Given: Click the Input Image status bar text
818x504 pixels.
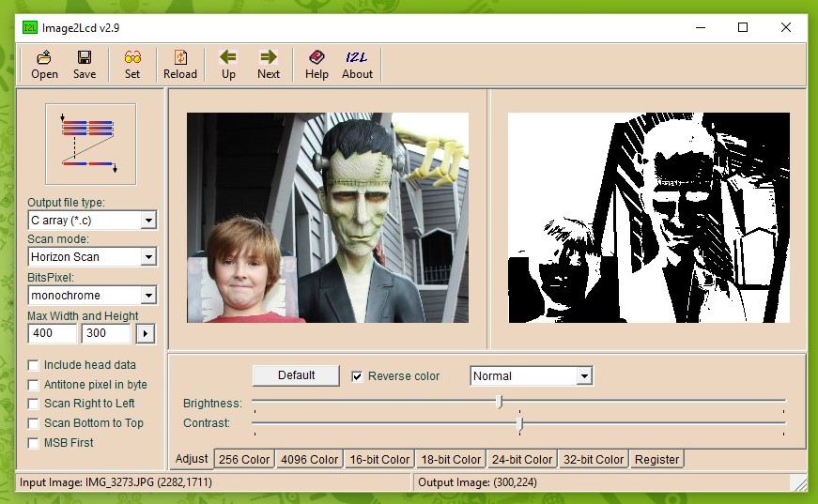Looking at the screenshot, I should [116, 482].
